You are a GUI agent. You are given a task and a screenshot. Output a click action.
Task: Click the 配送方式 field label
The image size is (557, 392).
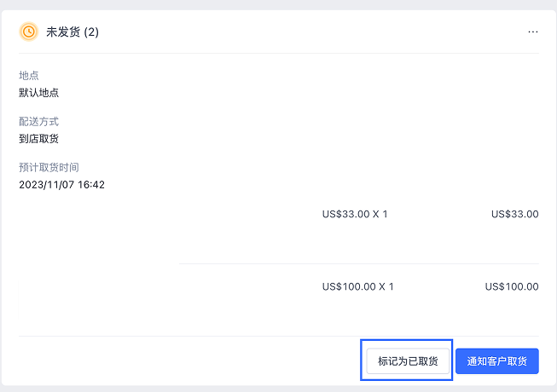point(39,122)
